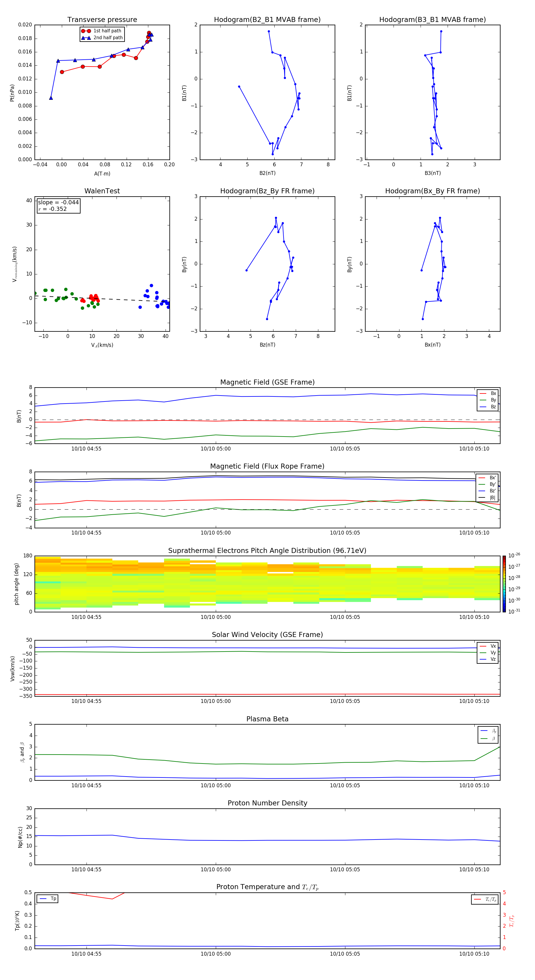Click the "Solar Wind Velocity (GSE Frame)" title
Viewport: 535px width, 980px height.
pos(267,635)
